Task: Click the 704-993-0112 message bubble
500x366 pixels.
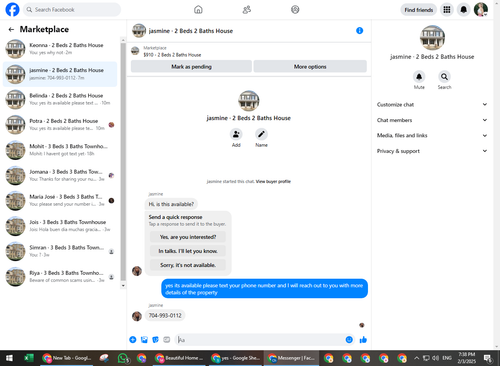Action: [x=165, y=315]
